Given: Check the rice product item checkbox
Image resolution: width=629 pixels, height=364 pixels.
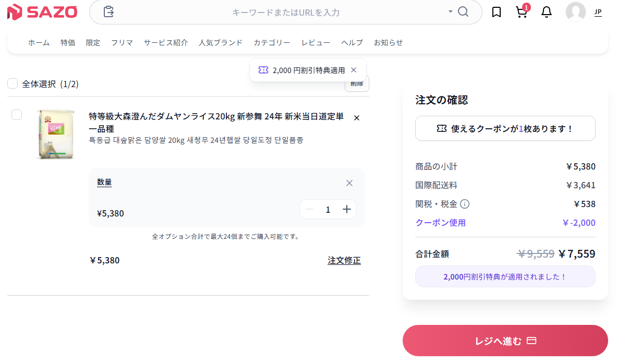Looking at the screenshot, I should click(x=17, y=115).
